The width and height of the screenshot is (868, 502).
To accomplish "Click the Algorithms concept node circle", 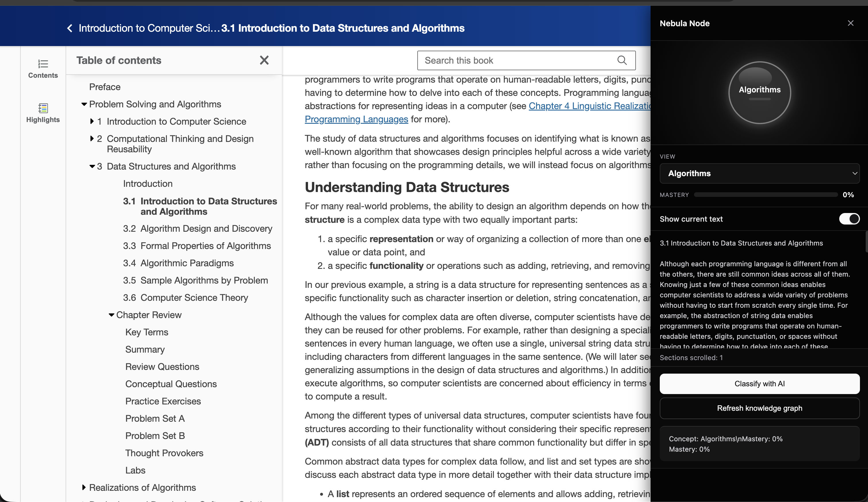I will coord(759,92).
